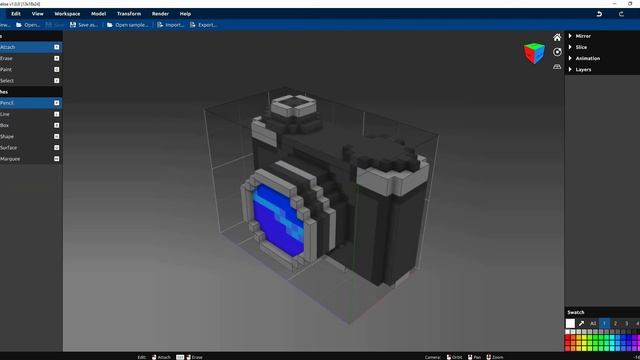Viewport: 640px width, 360px height.
Task: Switch to the Select tool mode
Action: pos(31,81)
